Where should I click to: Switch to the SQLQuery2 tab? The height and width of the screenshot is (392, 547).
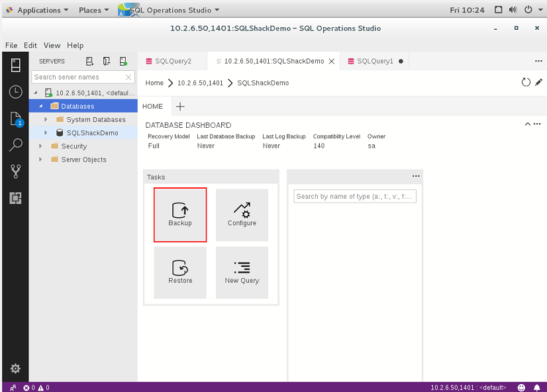(x=169, y=61)
